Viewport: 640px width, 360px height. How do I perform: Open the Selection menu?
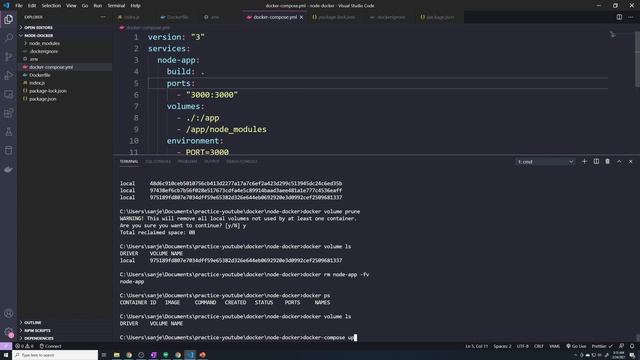click(51, 6)
